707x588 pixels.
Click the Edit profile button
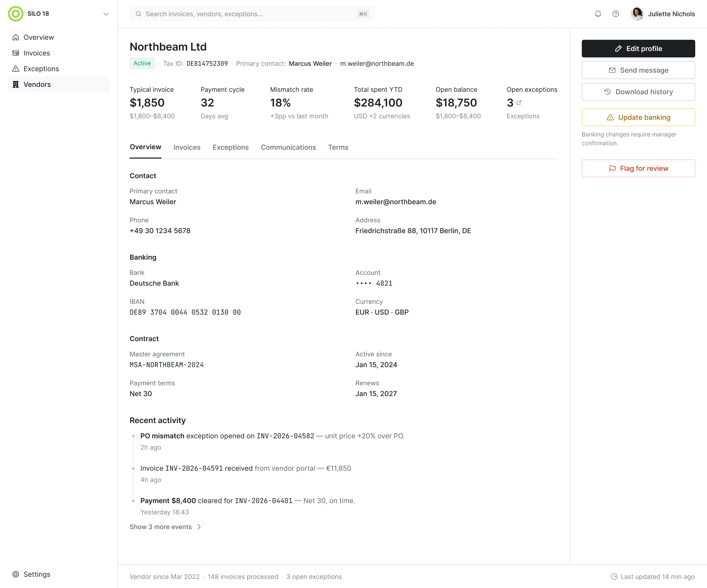pos(638,49)
